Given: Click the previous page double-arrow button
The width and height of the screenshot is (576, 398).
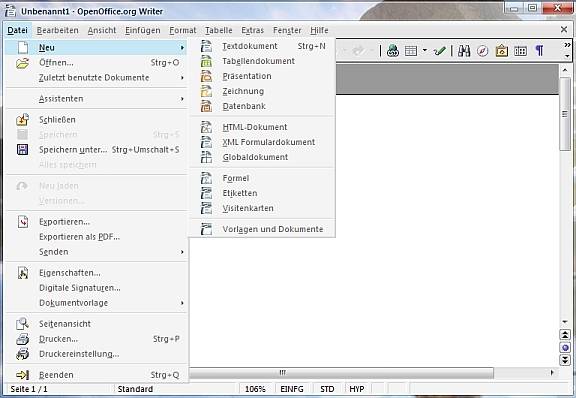Looking at the screenshot, I should tap(565, 335).
